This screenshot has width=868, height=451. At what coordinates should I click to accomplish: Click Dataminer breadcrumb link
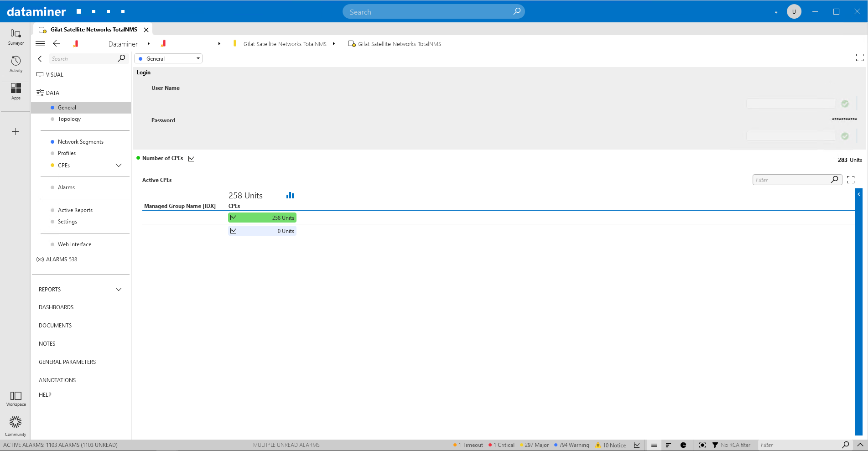click(x=123, y=44)
